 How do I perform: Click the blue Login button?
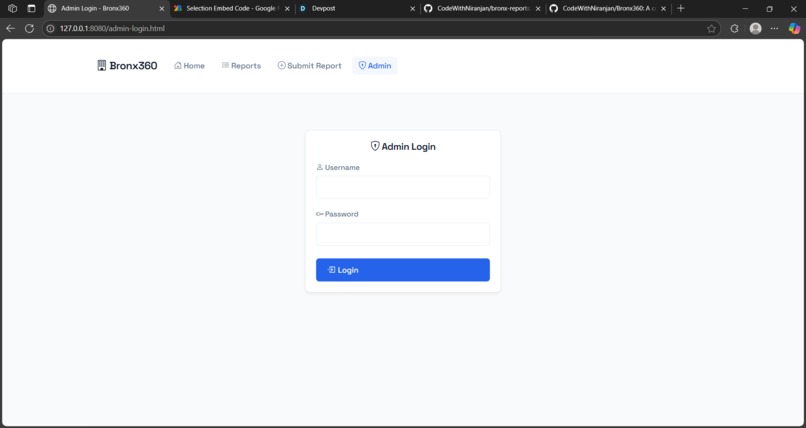coord(402,270)
